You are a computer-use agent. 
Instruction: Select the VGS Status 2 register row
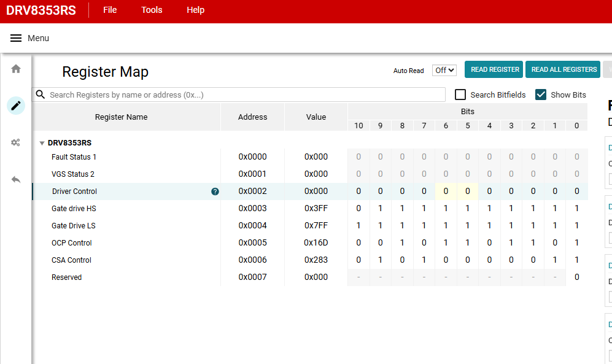click(x=310, y=174)
